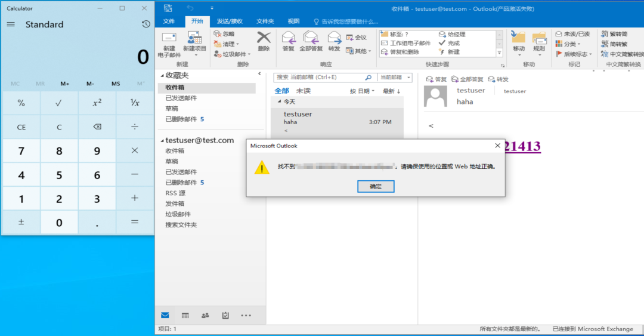Open the 发送/接收 ribbon tab

[x=230, y=21]
